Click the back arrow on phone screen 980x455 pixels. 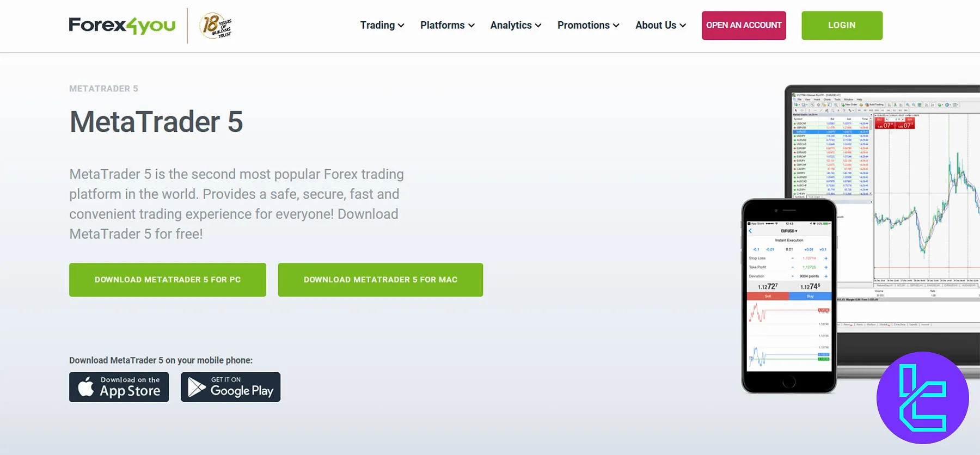[750, 231]
